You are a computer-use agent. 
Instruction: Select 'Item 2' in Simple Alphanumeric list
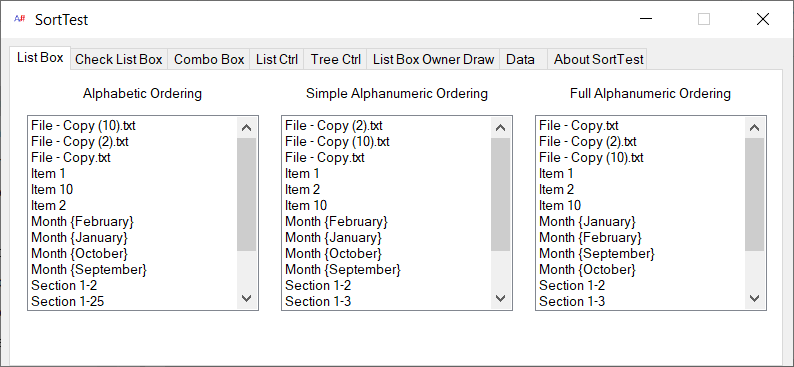point(387,189)
